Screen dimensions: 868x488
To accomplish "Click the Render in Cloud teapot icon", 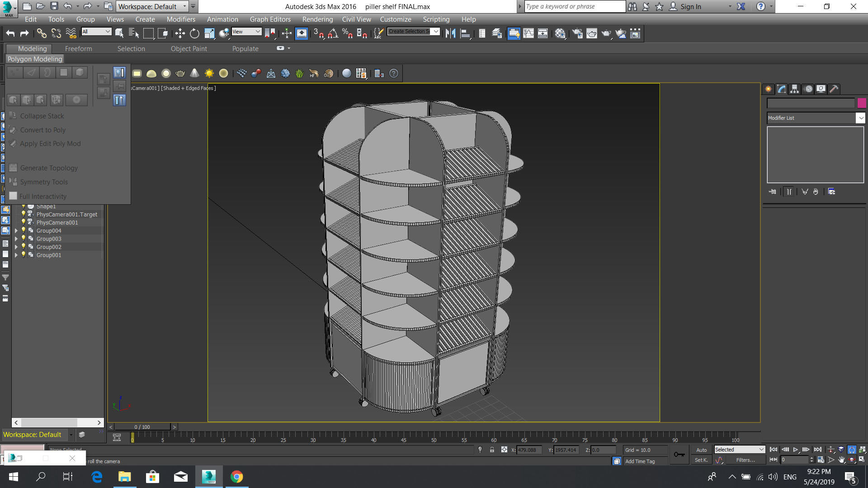I will (621, 33).
